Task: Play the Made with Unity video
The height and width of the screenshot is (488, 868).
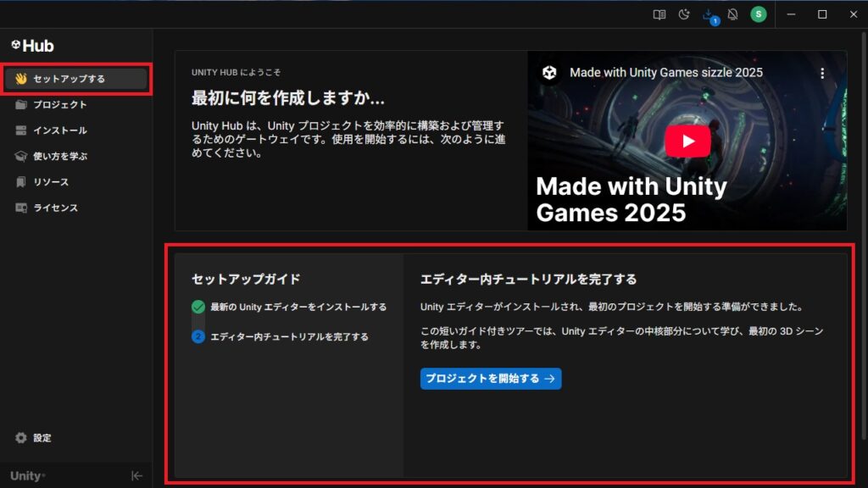Action: [x=687, y=141]
